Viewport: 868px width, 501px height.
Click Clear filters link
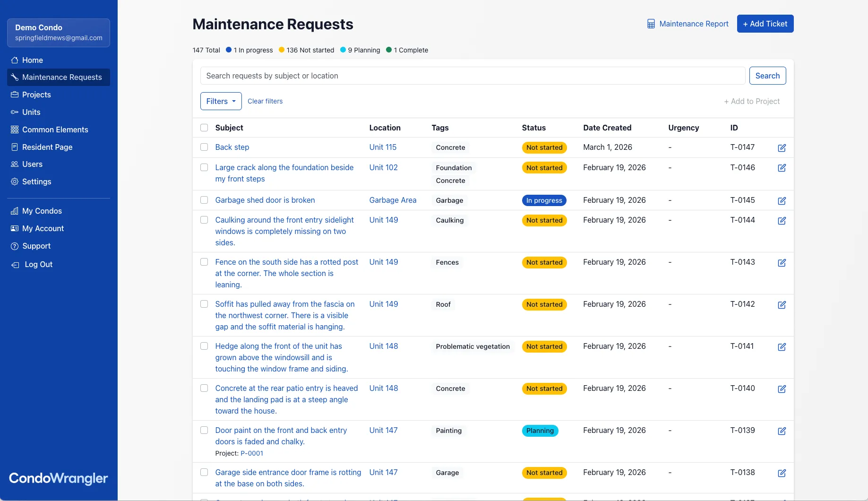click(265, 101)
